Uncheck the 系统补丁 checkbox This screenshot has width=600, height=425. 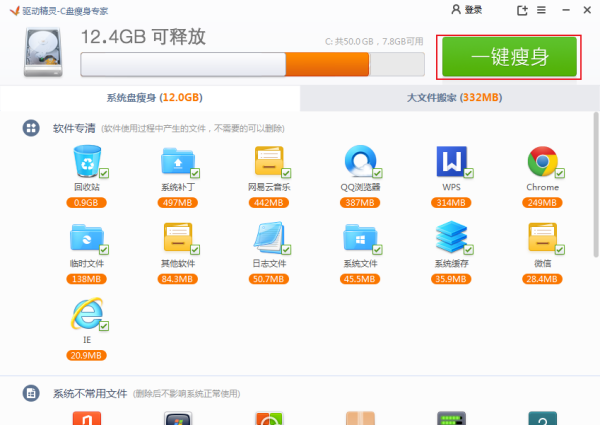coord(195,173)
